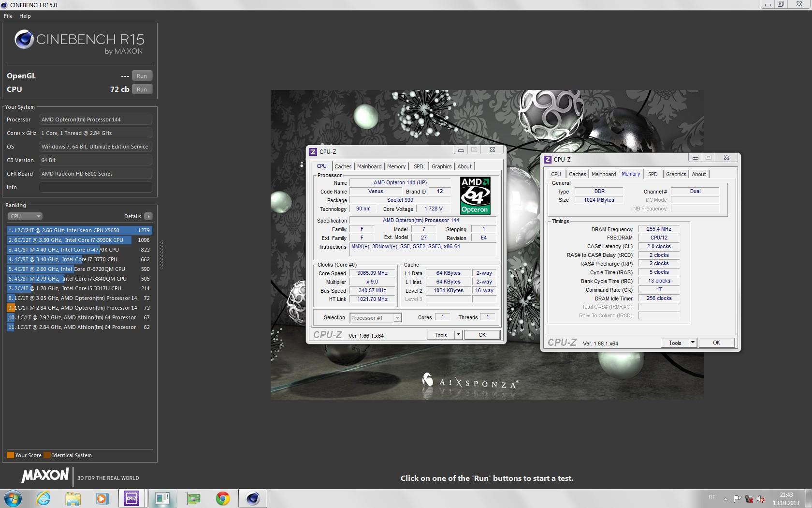Click the empty Info input field
The height and width of the screenshot is (508, 812).
(x=96, y=187)
